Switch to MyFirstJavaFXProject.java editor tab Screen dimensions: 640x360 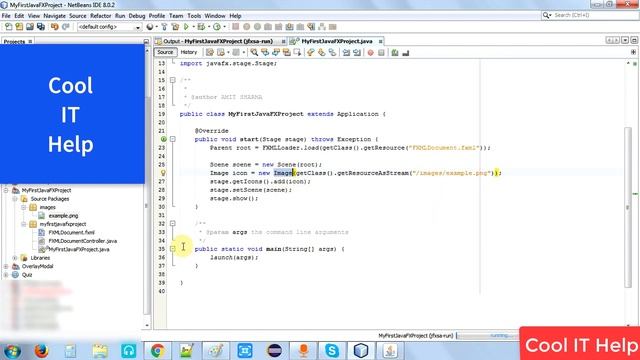337,41
